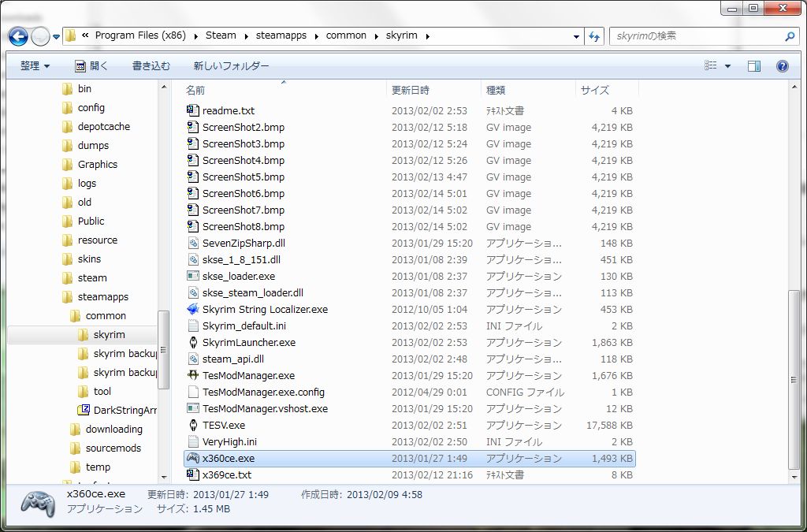
Task: Select the resource folder in tree
Action: pyautogui.click(x=90, y=240)
